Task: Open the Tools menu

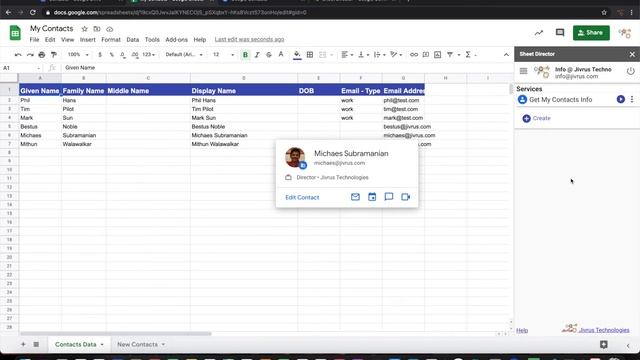Action: (x=152, y=40)
